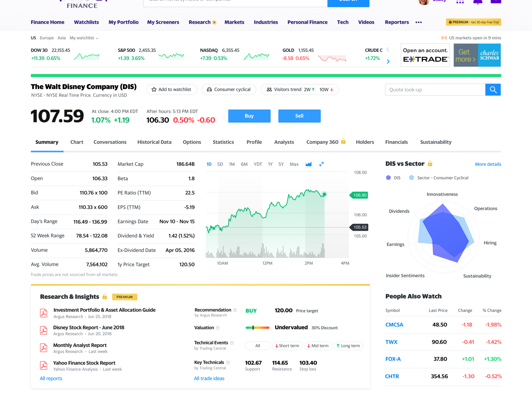Screen dimensions: 532x399
Task: Toggle Sector - Consumer Cyclical legend
Action: [x=439, y=178]
